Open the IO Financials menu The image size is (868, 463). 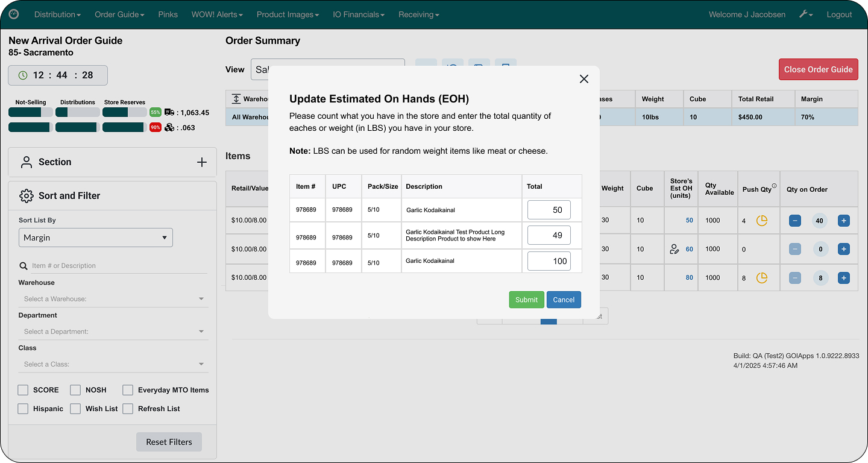tap(359, 14)
